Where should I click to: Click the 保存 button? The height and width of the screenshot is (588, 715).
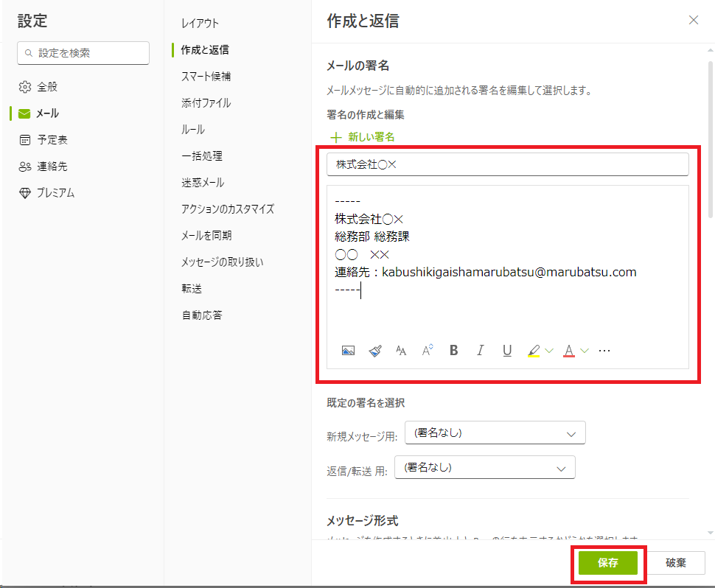click(607, 563)
